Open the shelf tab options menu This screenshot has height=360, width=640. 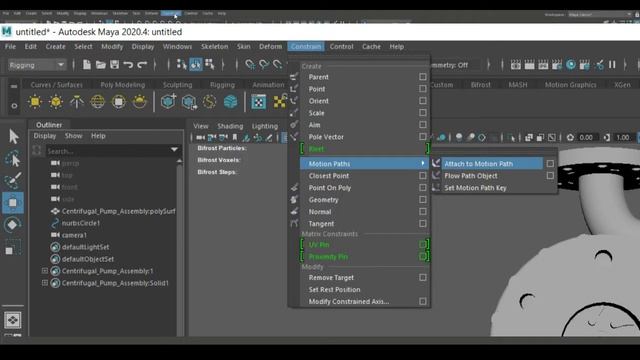click(x=14, y=87)
